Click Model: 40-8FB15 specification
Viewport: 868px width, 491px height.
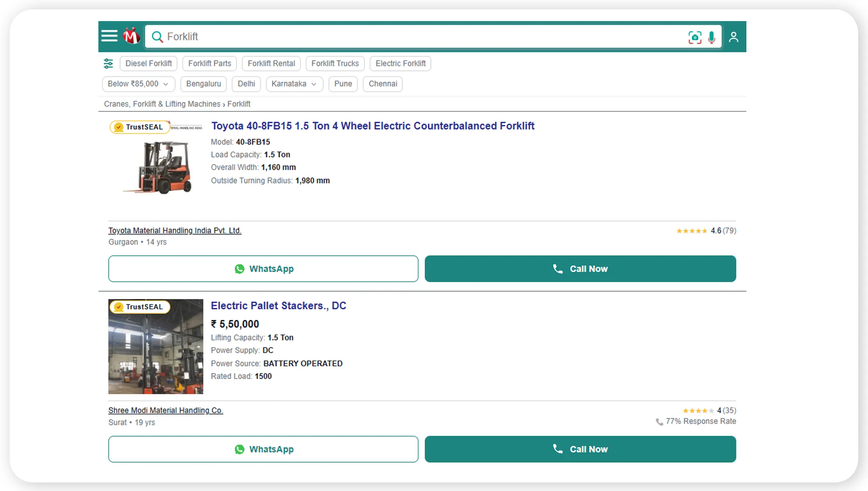coord(241,142)
